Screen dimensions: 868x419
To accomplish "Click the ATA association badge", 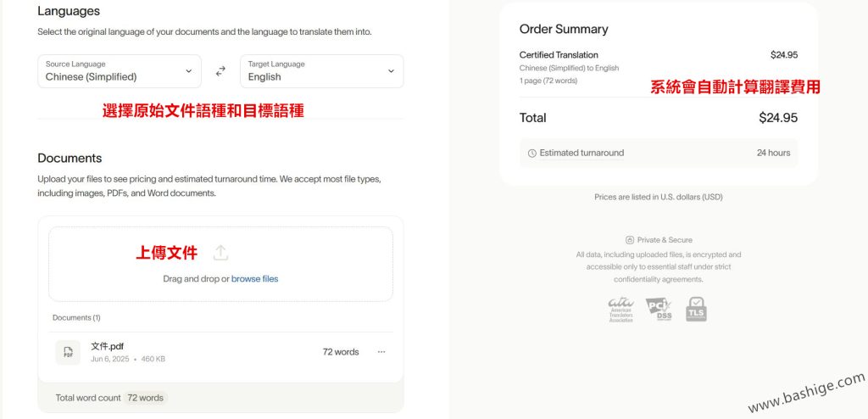I will point(621,310).
